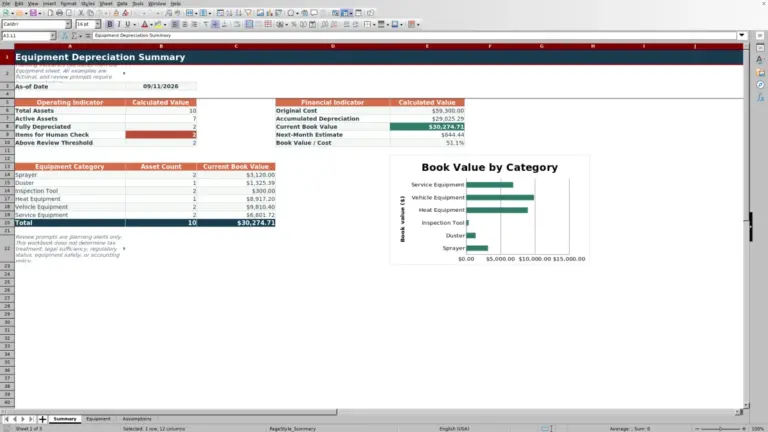The image size is (768, 432).
Task: Switch to the Assumptions sheet tab
Action: tap(137, 419)
